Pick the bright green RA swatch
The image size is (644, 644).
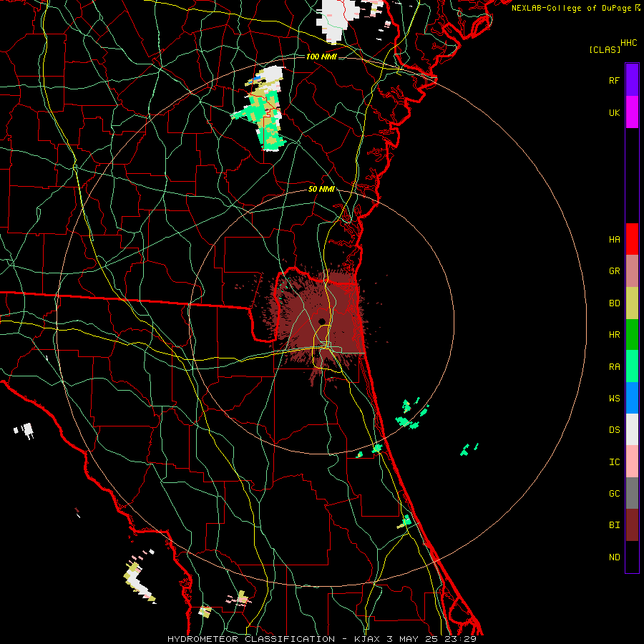[x=632, y=366]
